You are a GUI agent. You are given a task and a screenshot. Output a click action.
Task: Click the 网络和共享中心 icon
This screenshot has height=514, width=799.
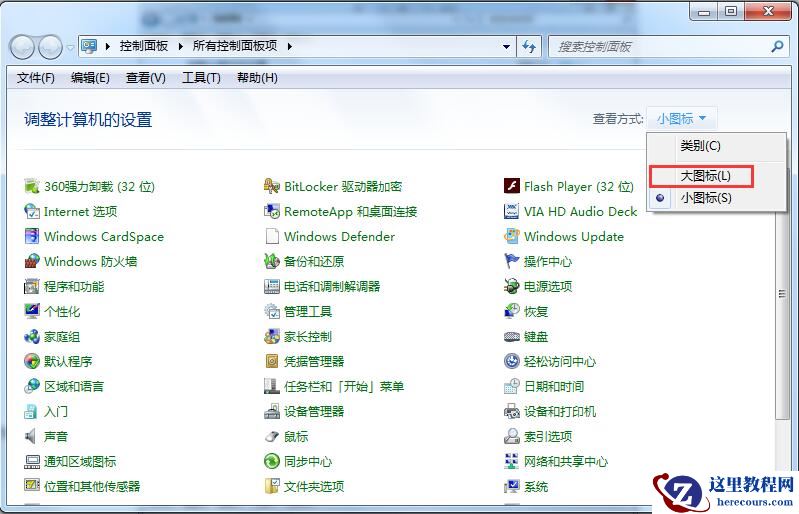(512, 461)
